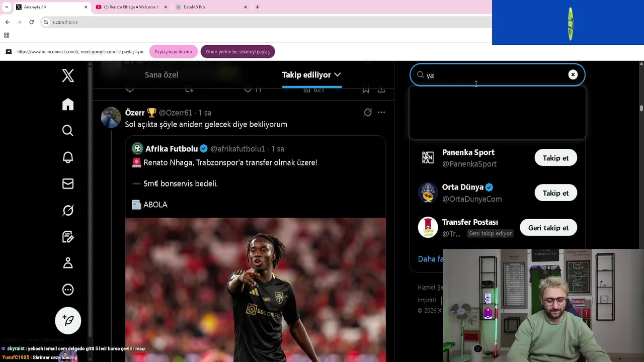Click bookmark icon on previous post
The height and width of the screenshot is (362, 644).
[x=366, y=90]
